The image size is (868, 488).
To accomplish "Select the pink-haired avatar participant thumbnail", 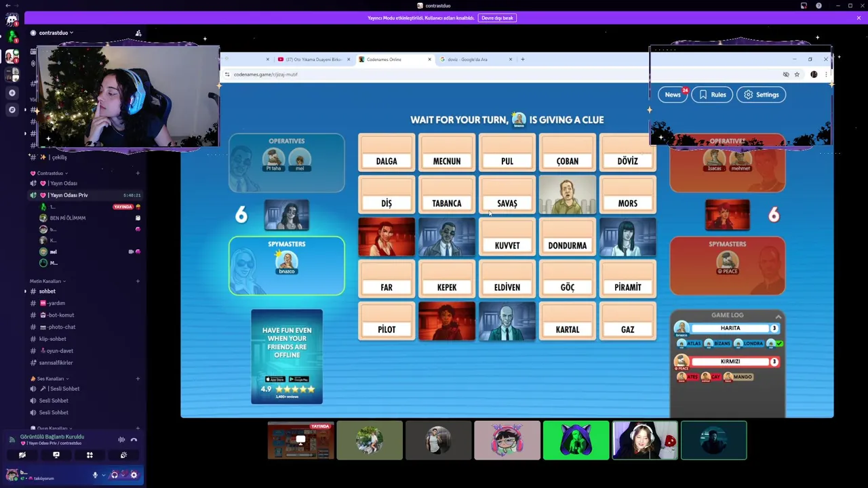I will [x=507, y=441].
